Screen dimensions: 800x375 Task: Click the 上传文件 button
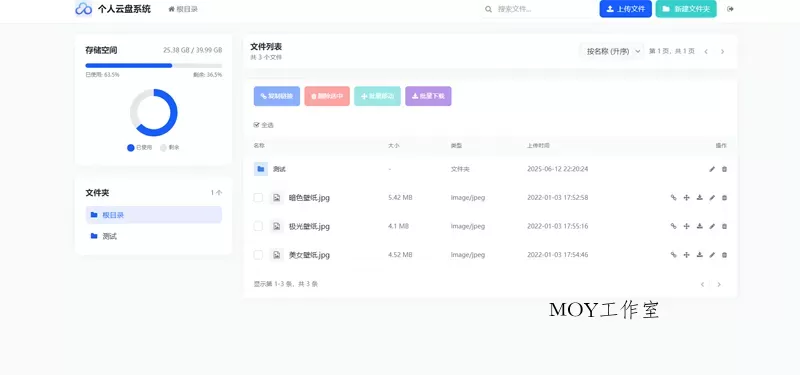[626, 9]
